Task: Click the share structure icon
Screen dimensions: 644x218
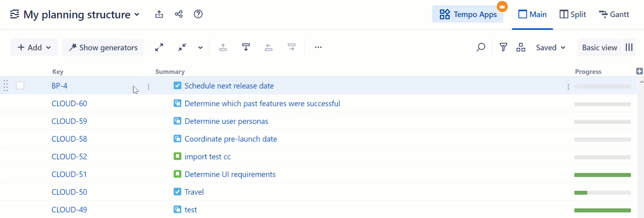Action: [179, 14]
